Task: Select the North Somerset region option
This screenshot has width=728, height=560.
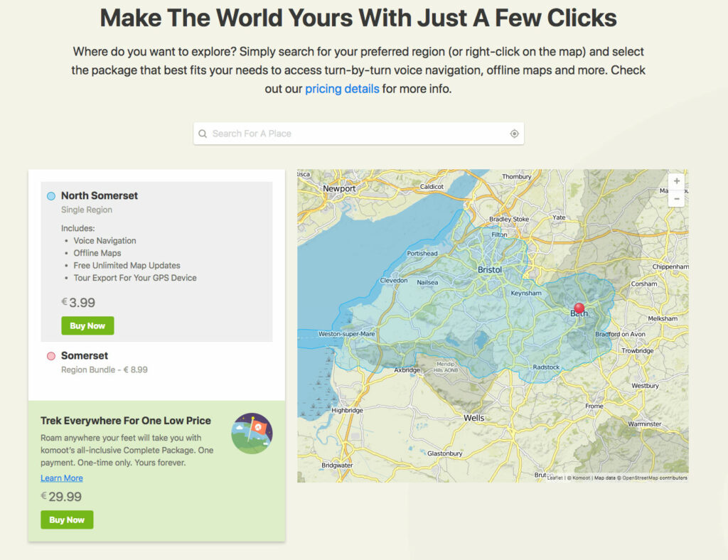Action: [x=51, y=196]
